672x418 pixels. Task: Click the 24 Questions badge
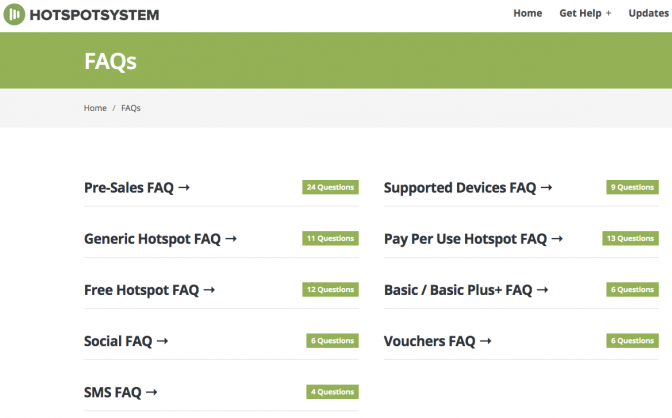point(330,187)
